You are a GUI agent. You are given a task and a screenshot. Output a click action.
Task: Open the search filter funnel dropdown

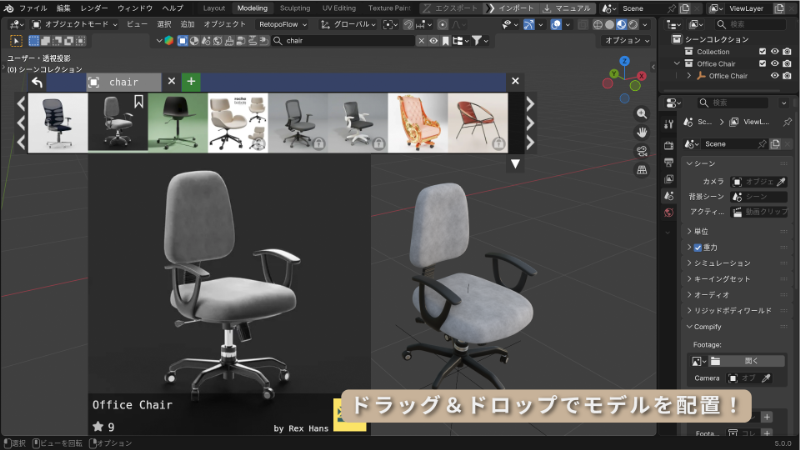tap(480, 40)
